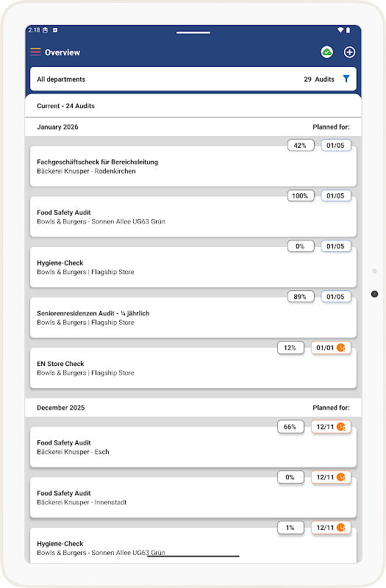Image resolution: width=386 pixels, height=588 pixels.
Task: Tap overdue clock icon on Esch audit
Action: click(x=341, y=427)
